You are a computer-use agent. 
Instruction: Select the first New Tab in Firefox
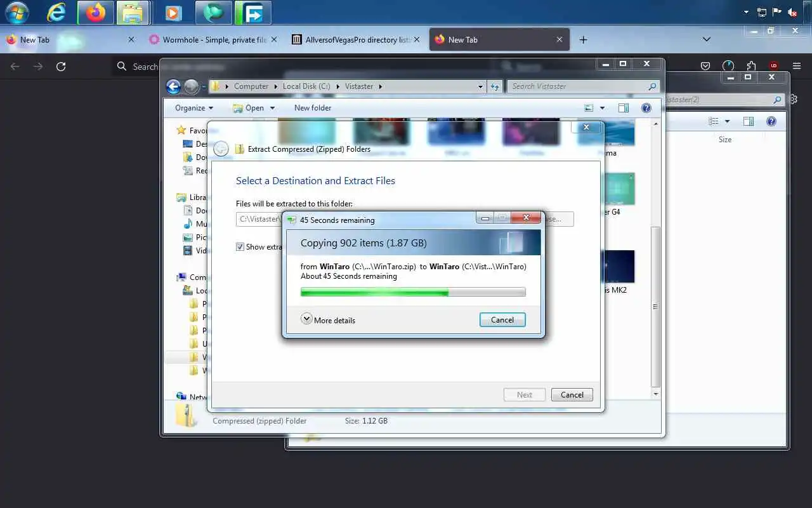[x=70, y=39]
